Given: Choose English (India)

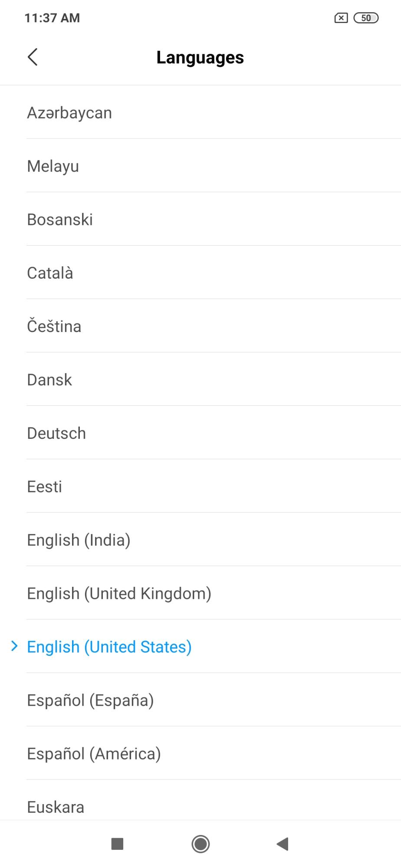Looking at the screenshot, I should (79, 540).
